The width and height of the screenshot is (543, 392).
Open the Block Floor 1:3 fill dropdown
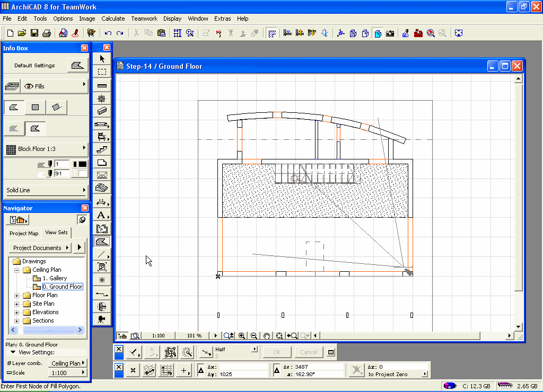pyautogui.click(x=46, y=149)
